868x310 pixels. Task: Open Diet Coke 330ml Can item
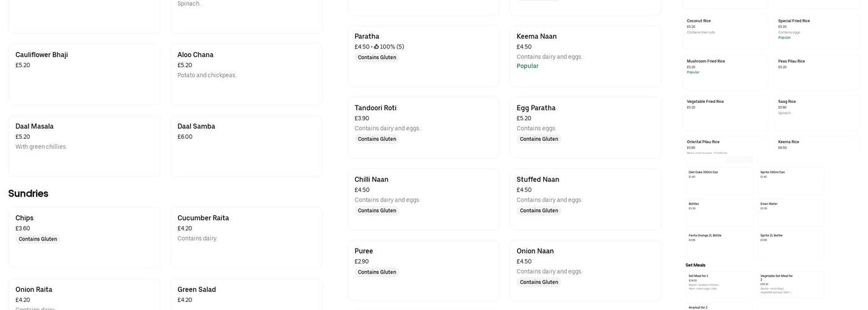click(719, 180)
